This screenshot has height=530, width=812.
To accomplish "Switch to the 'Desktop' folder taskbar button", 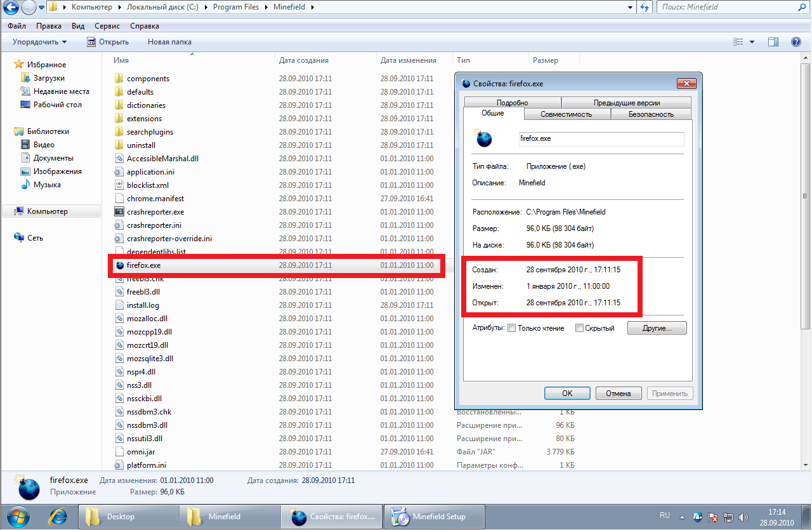I will click(128, 517).
